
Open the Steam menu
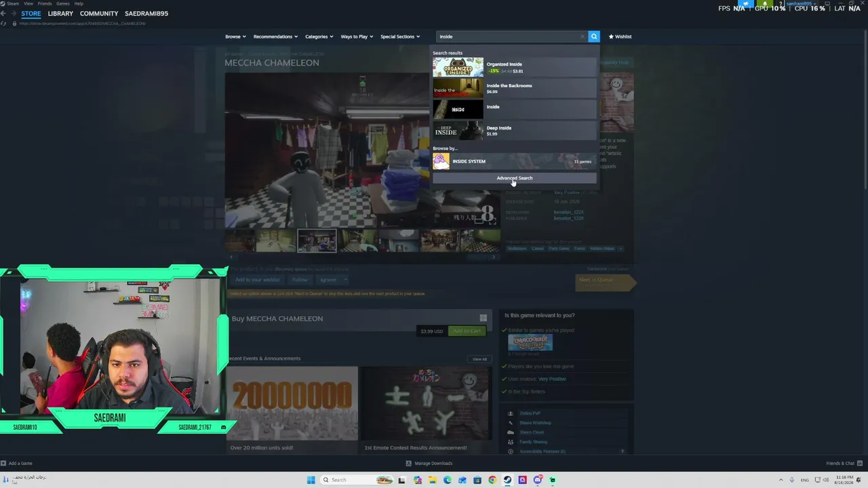point(13,3)
